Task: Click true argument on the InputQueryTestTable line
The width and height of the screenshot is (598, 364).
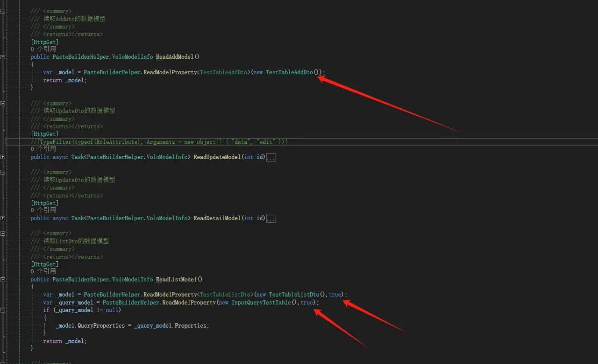Action: pyautogui.click(x=307, y=302)
